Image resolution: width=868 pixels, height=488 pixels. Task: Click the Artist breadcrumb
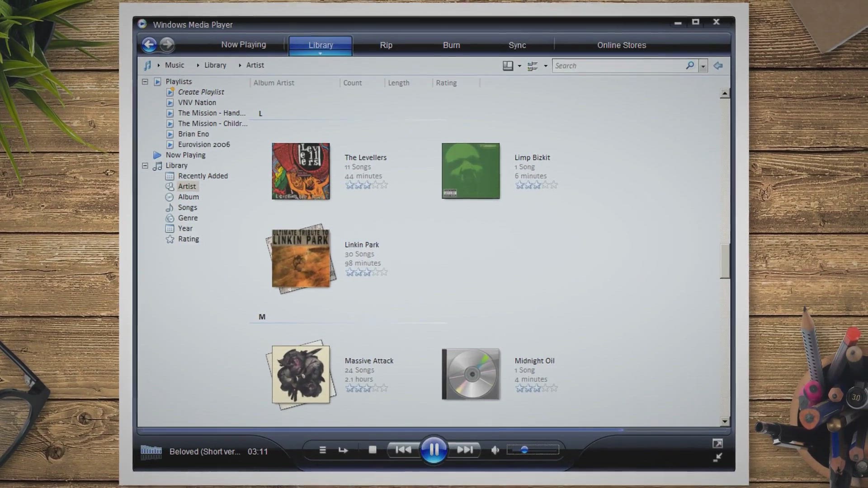click(255, 65)
